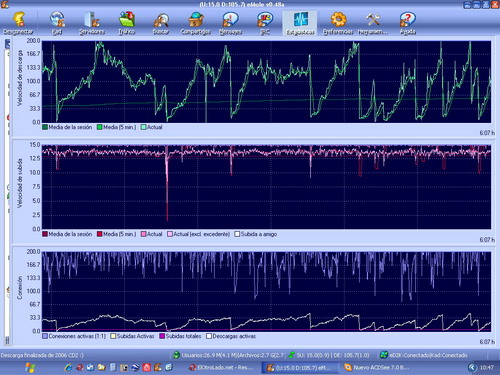Click the Windows Start button
Image resolution: width=500 pixels, height=375 pixels.
point(30,367)
